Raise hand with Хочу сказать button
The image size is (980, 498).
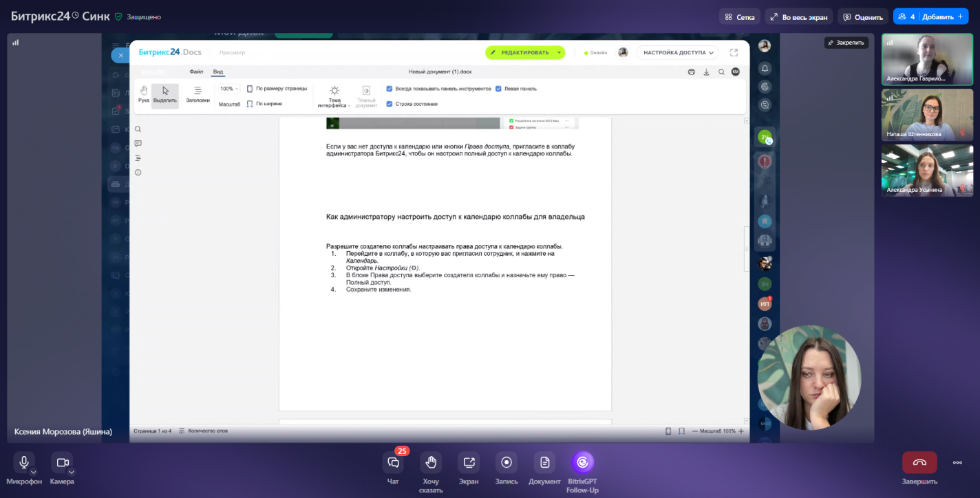(x=431, y=463)
